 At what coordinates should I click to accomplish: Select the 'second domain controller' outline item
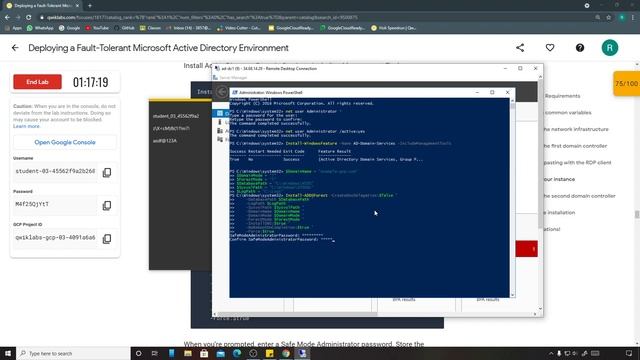580,196
